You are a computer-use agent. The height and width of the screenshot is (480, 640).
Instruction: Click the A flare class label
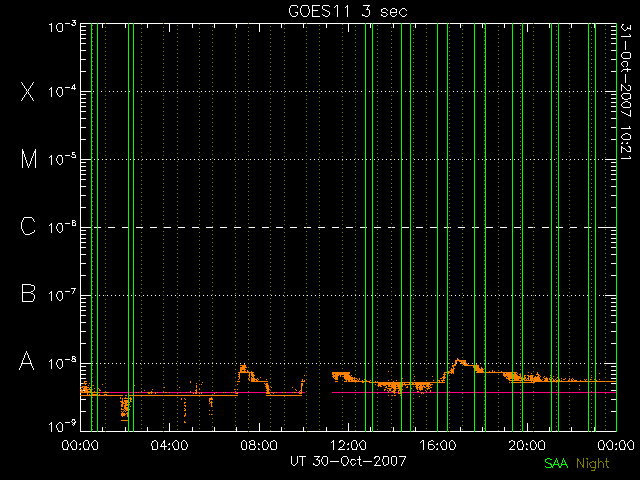27,361
